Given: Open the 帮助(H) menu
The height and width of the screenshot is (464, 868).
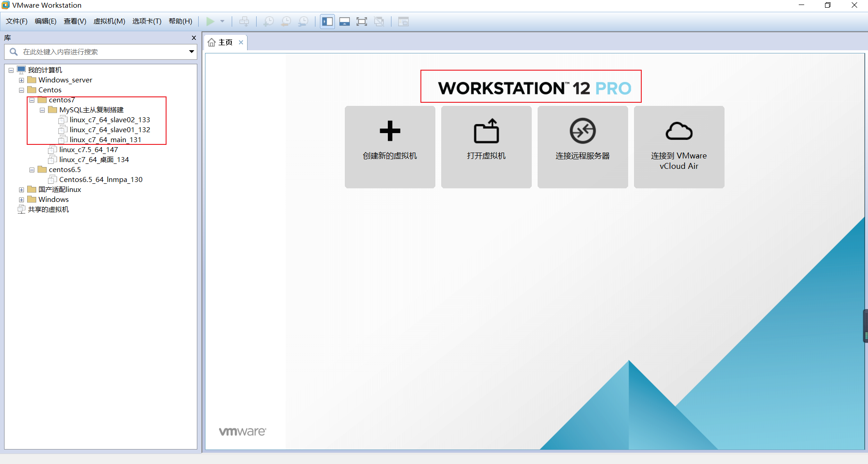Looking at the screenshot, I should tap(181, 21).
